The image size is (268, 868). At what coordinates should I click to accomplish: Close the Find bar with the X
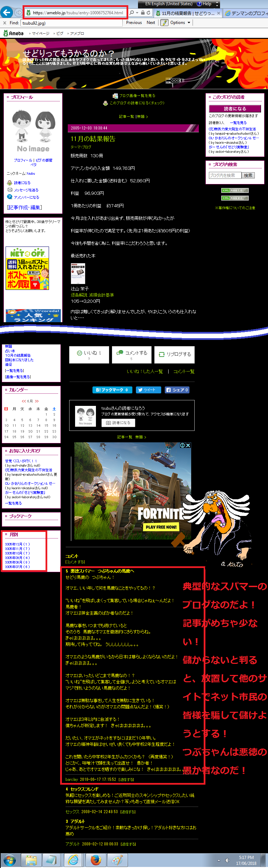click(x=5, y=23)
